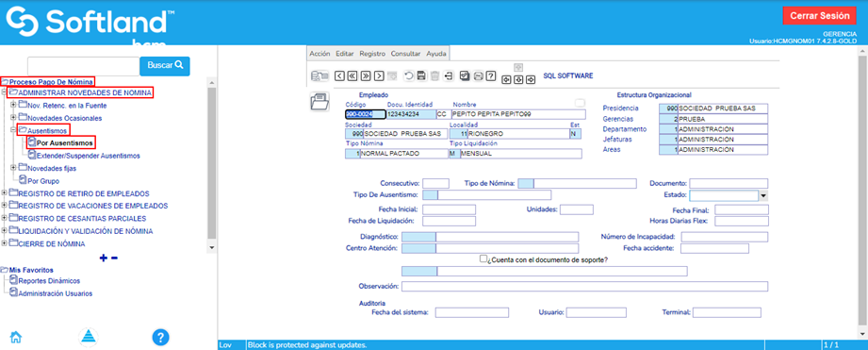The height and width of the screenshot is (350, 868).
Task: Save the record with diskette icon
Action: click(421, 75)
